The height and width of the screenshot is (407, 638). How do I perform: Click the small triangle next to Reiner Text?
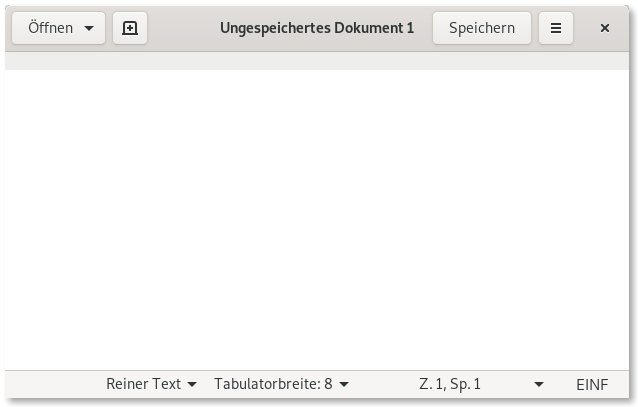192,384
